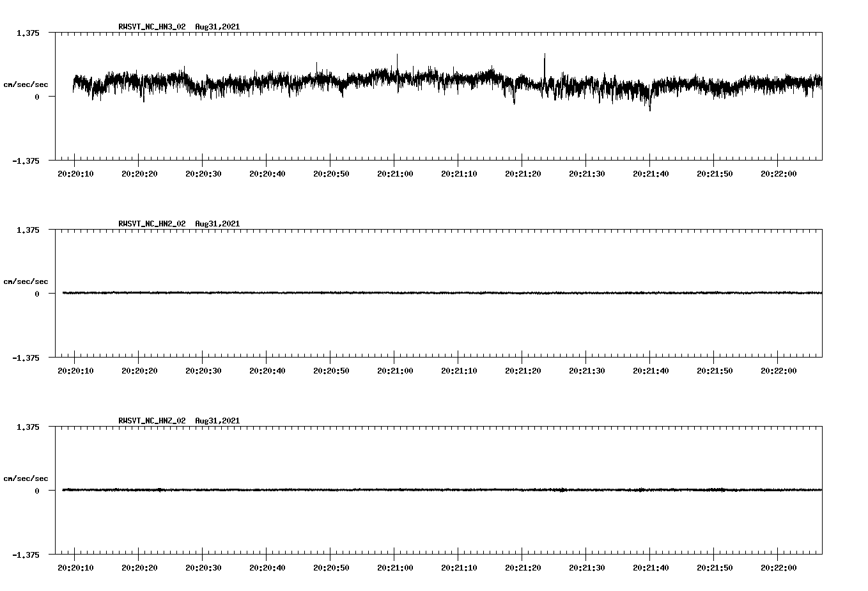Screen dimensions: 868x591
Task: Select the Aug31,2021 date on HNZ plot
Action: [217, 421]
